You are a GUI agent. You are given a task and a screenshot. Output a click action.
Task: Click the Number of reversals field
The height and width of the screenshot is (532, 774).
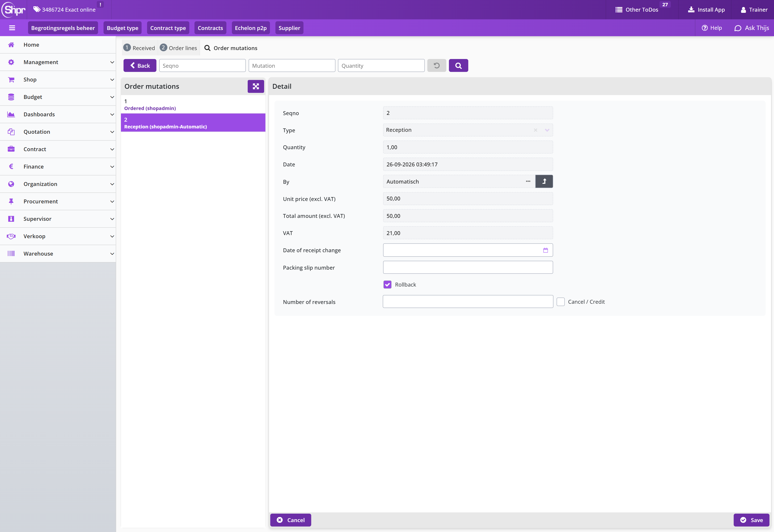pyautogui.click(x=468, y=302)
